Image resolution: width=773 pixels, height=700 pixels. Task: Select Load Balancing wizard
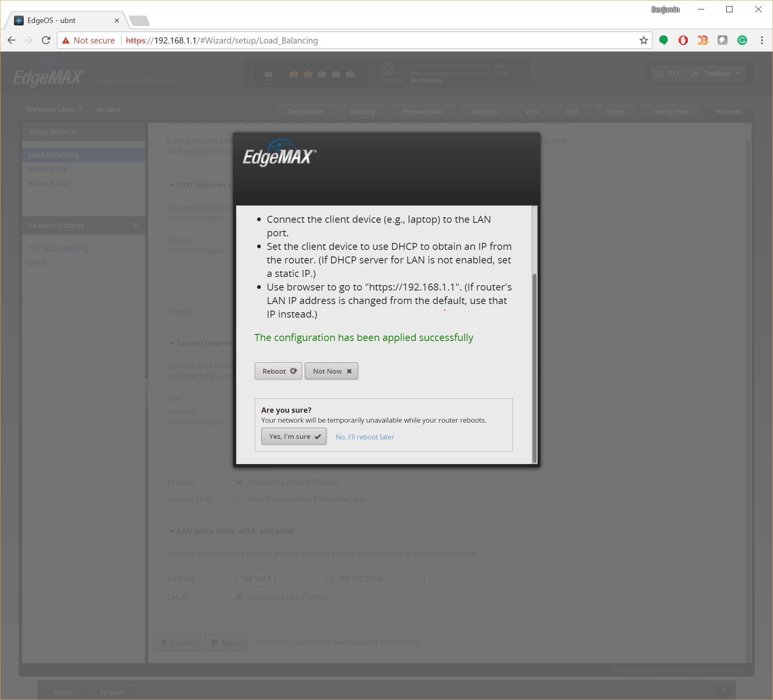[x=84, y=155]
